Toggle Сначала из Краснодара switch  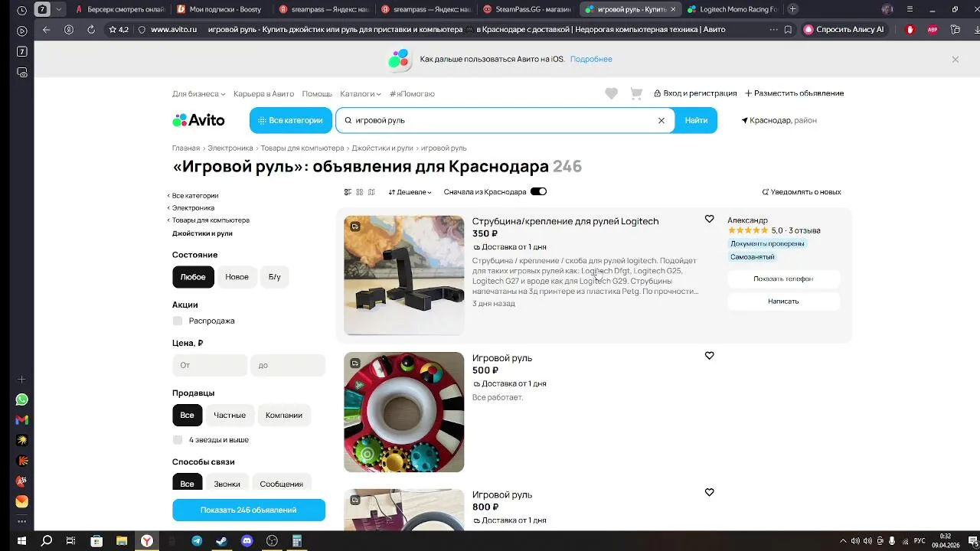pos(538,192)
